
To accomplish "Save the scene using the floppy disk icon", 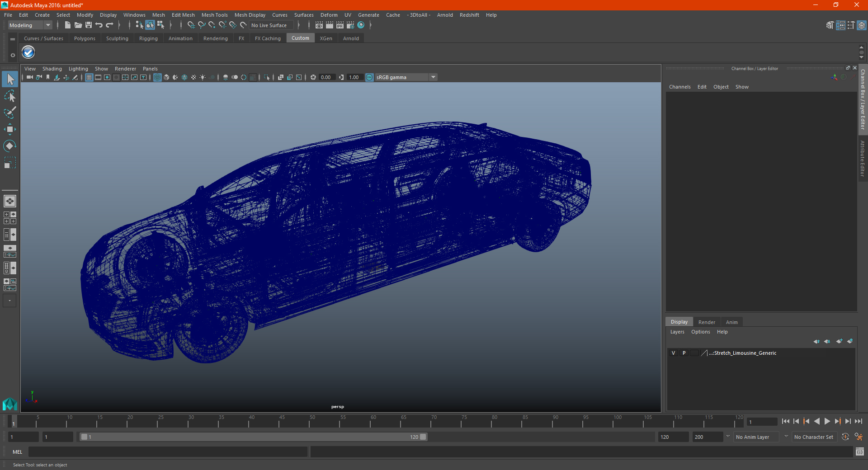I will pyautogui.click(x=89, y=25).
